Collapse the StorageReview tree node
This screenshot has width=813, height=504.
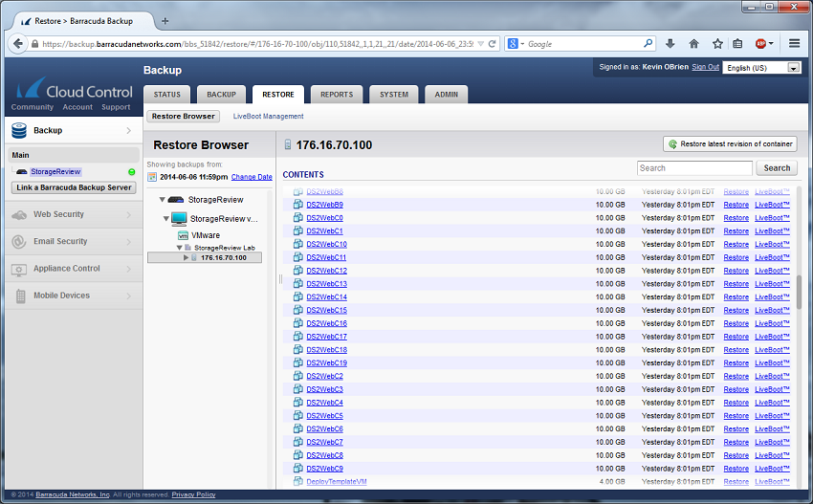pos(162,200)
